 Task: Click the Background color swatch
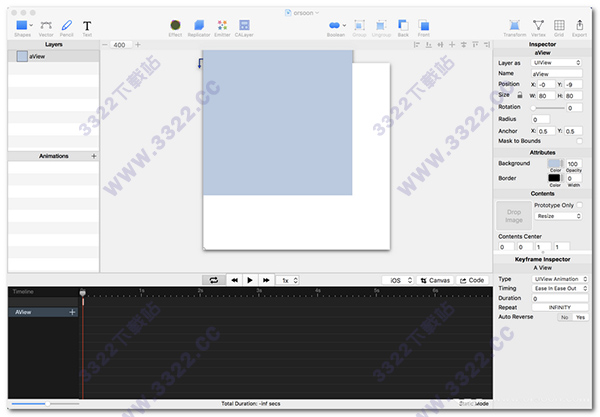pyautogui.click(x=554, y=164)
